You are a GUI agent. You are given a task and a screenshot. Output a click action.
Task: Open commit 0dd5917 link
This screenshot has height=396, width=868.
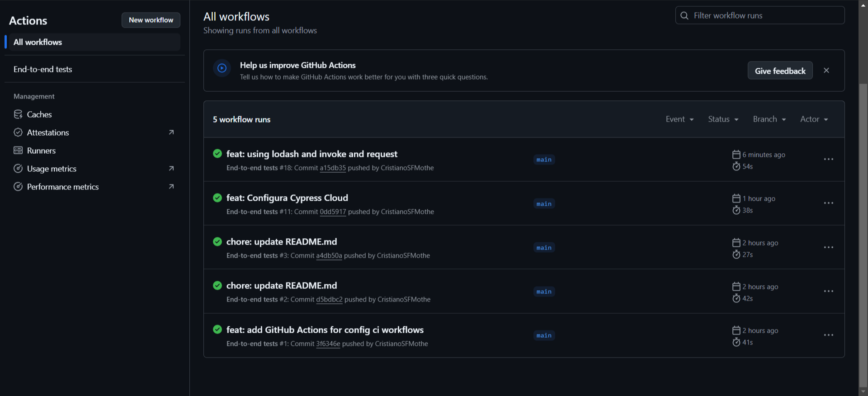[333, 212]
